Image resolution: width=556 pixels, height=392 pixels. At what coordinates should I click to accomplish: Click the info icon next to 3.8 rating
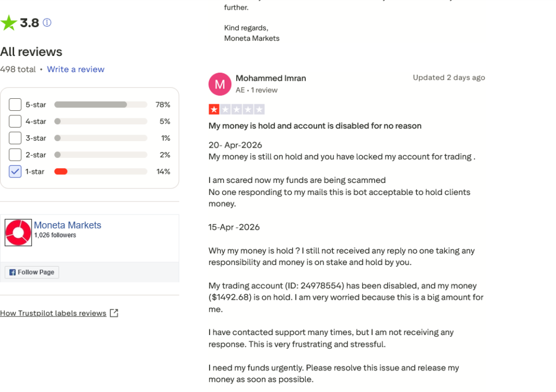coord(47,23)
